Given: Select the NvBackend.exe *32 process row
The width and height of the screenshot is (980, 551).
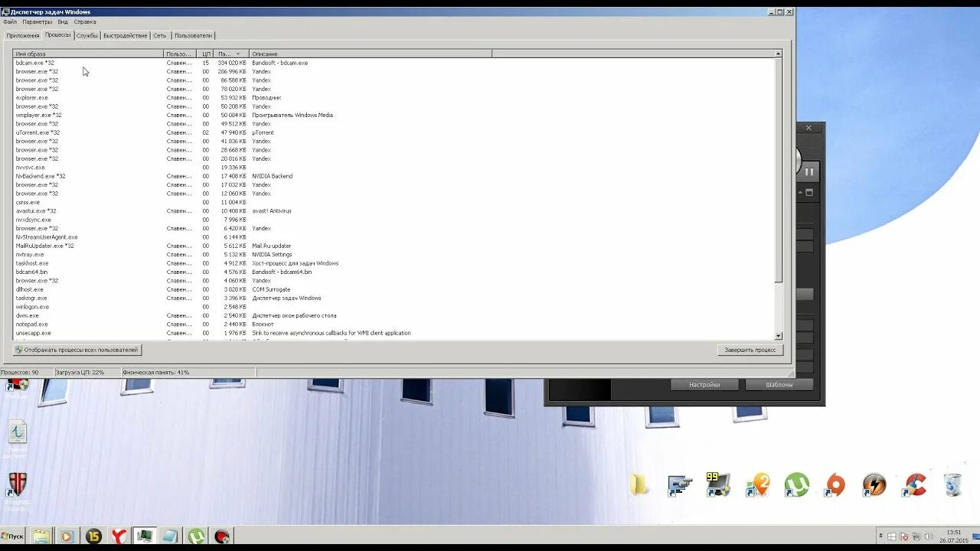Looking at the screenshot, I should (x=394, y=176).
